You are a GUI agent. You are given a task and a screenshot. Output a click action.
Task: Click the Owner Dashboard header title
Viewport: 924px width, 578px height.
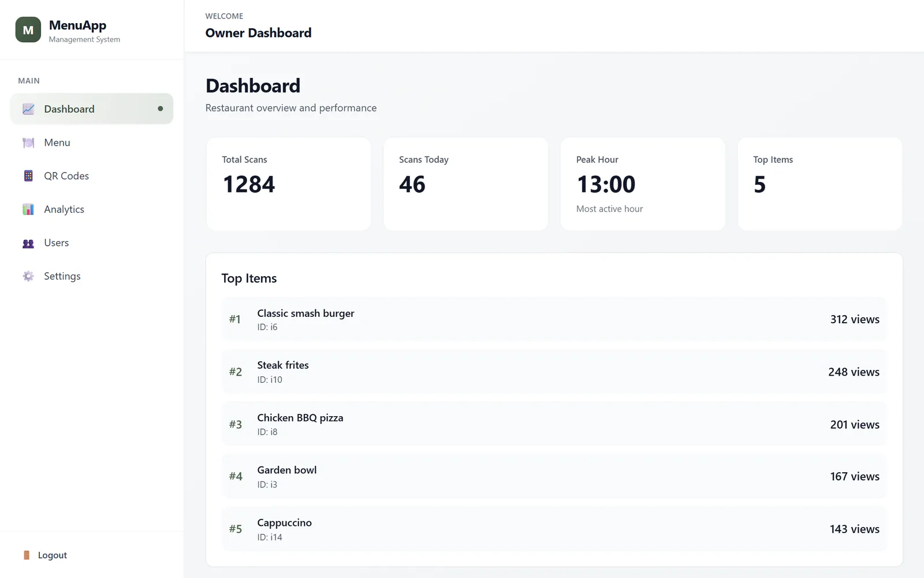click(x=258, y=33)
